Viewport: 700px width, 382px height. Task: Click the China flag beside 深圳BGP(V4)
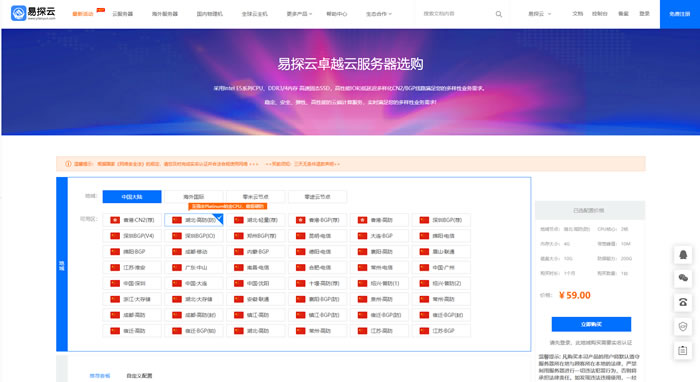point(115,236)
